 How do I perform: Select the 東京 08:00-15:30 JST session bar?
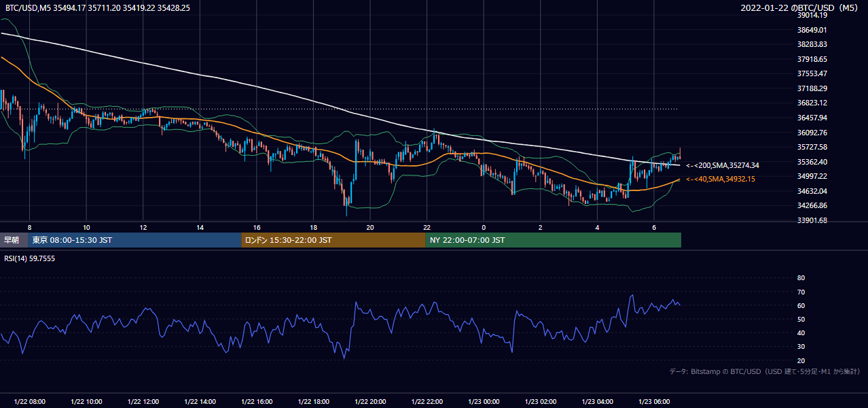pyautogui.click(x=134, y=240)
